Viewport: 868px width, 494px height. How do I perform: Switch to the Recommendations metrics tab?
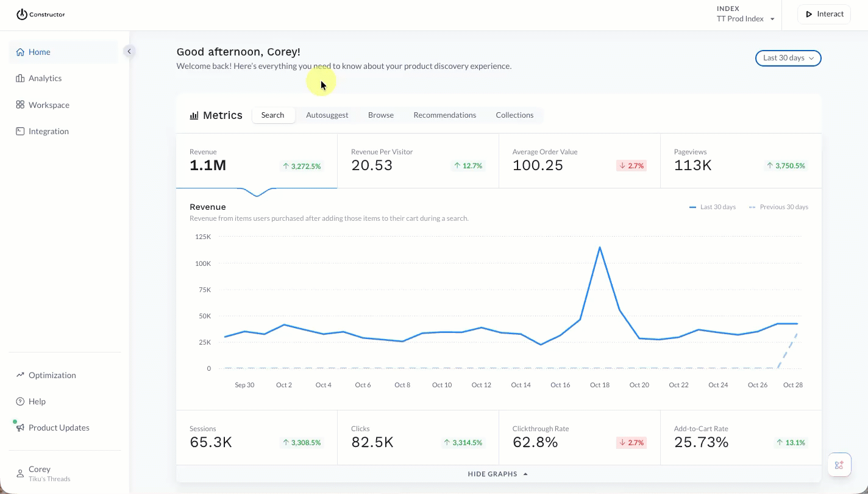point(445,115)
